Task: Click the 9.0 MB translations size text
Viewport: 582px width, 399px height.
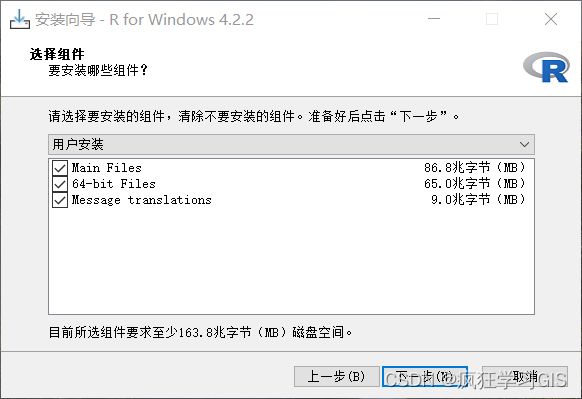Action: 478,200
